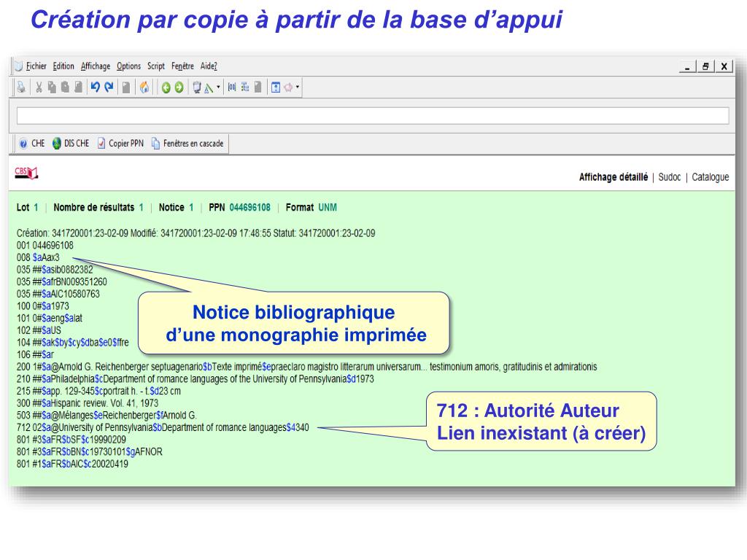Click the house Home icon

144,87
